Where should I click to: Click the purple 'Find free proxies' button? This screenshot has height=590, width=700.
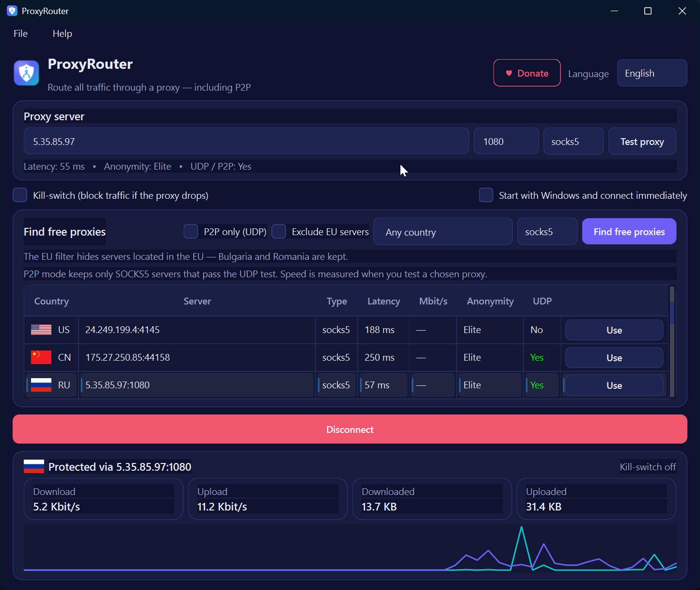pyautogui.click(x=629, y=232)
